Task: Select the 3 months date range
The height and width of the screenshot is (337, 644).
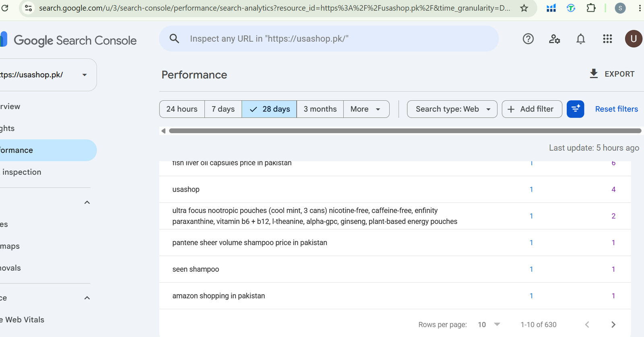Action: point(320,109)
